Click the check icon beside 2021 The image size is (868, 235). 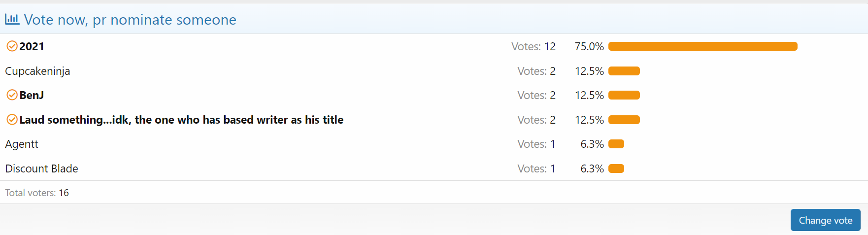click(12, 46)
